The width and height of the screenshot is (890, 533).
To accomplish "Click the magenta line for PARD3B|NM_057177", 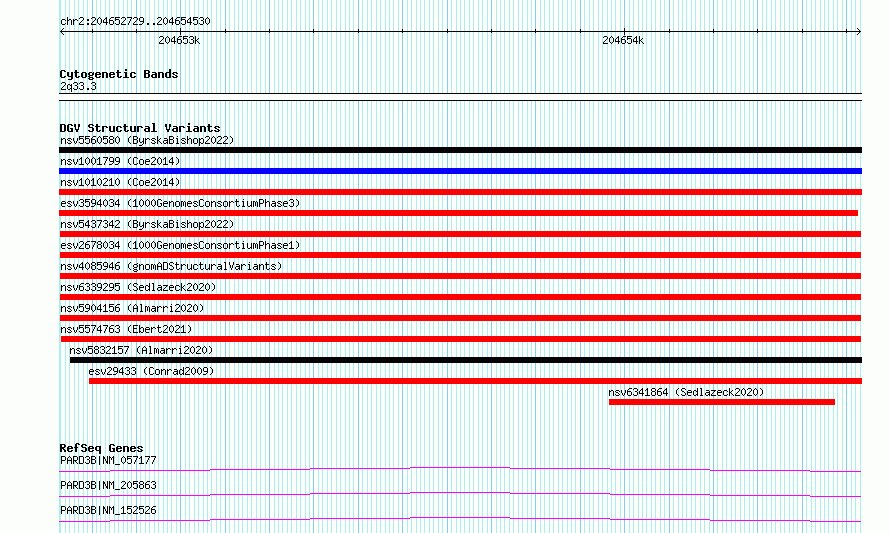I will click(460, 469).
